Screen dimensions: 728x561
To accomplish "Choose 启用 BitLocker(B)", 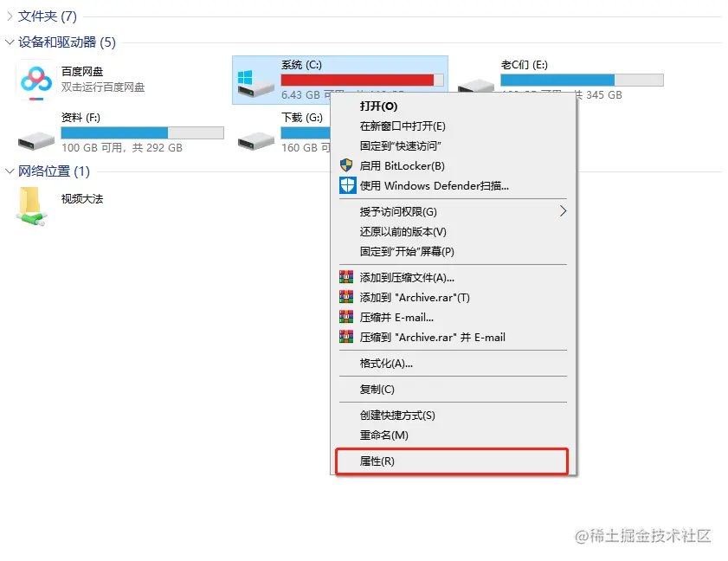I will (453, 166).
